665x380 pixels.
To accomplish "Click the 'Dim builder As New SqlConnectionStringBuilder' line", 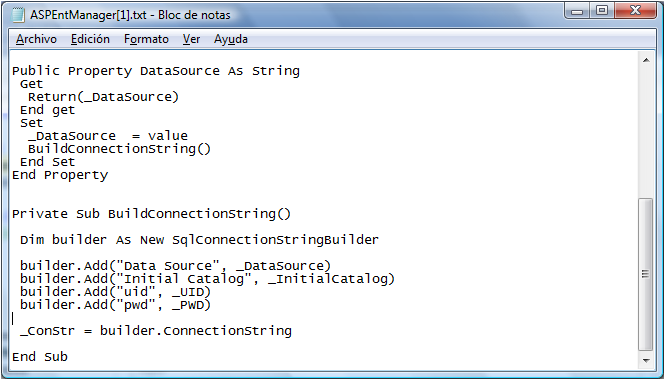I will click(199, 240).
